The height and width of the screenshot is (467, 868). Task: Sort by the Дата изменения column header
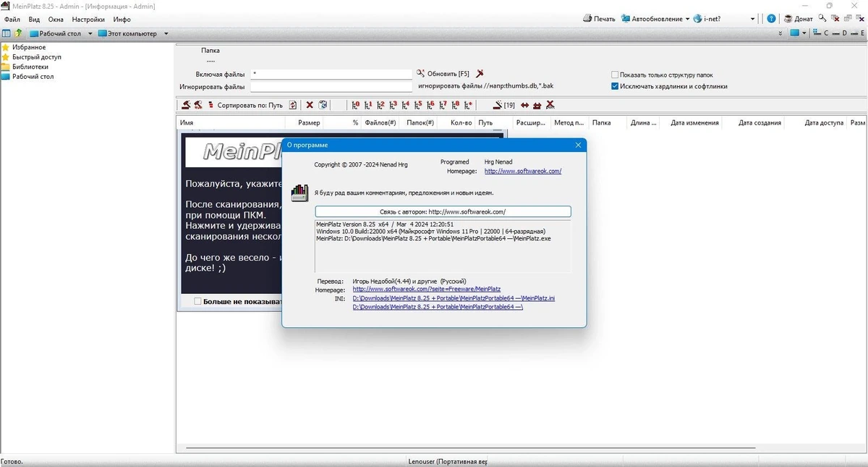pyautogui.click(x=694, y=123)
